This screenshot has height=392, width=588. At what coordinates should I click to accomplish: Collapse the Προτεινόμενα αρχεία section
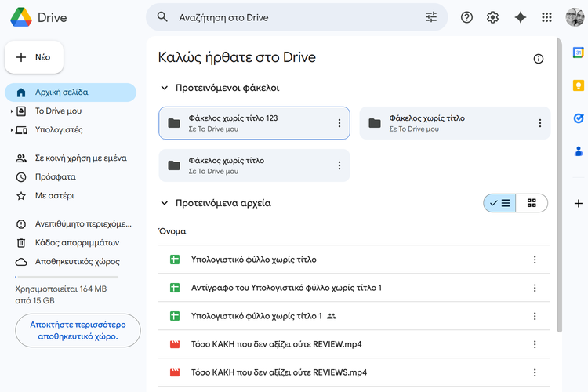coord(165,203)
